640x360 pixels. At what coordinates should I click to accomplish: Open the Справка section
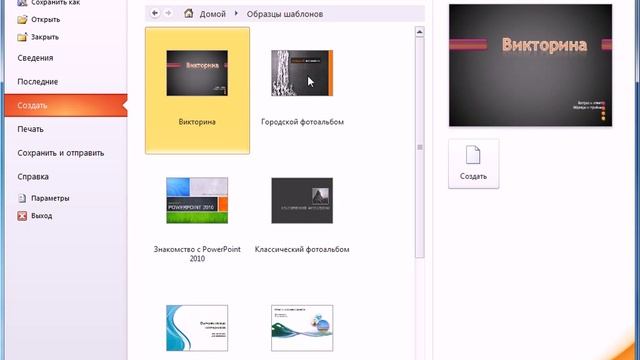click(x=33, y=177)
